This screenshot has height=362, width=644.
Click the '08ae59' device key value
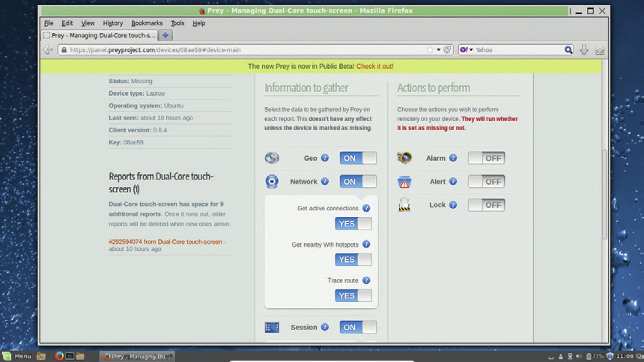133,142
